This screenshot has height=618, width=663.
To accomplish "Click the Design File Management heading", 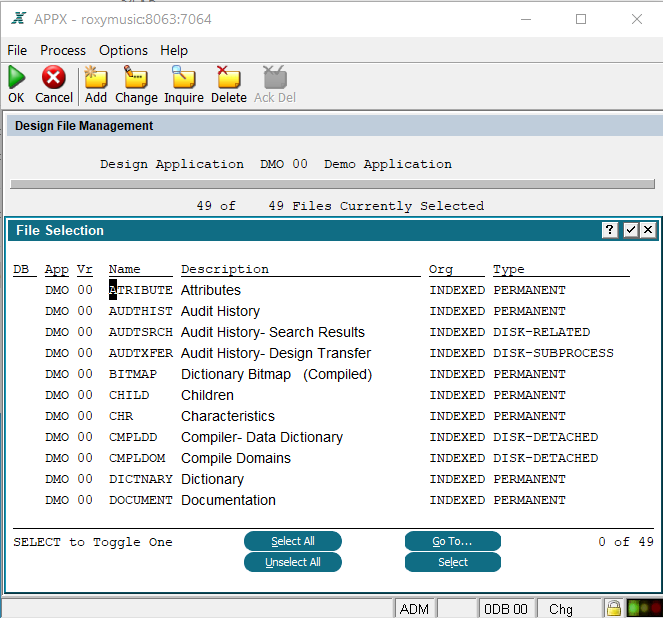I will 84,126.
